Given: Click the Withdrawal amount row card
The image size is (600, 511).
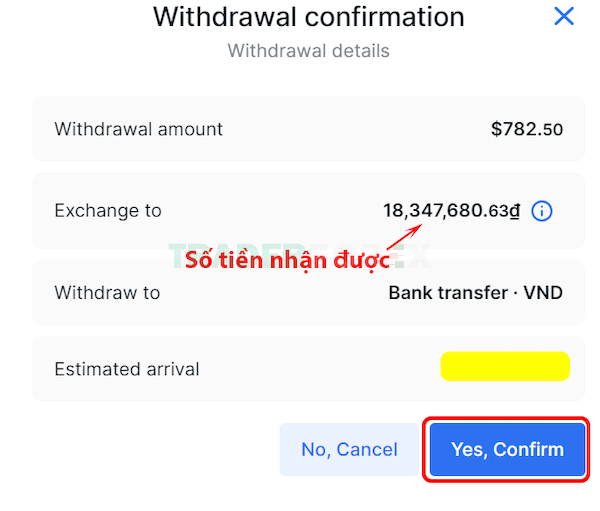Looking at the screenshot, I should pos(308,129).
